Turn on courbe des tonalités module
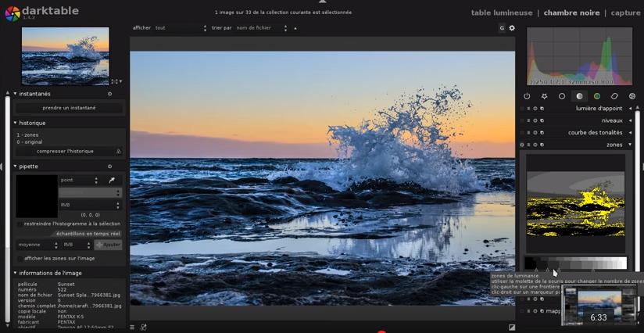The height and width of the screenshot is (333, 644). click(x=522, y=133)
